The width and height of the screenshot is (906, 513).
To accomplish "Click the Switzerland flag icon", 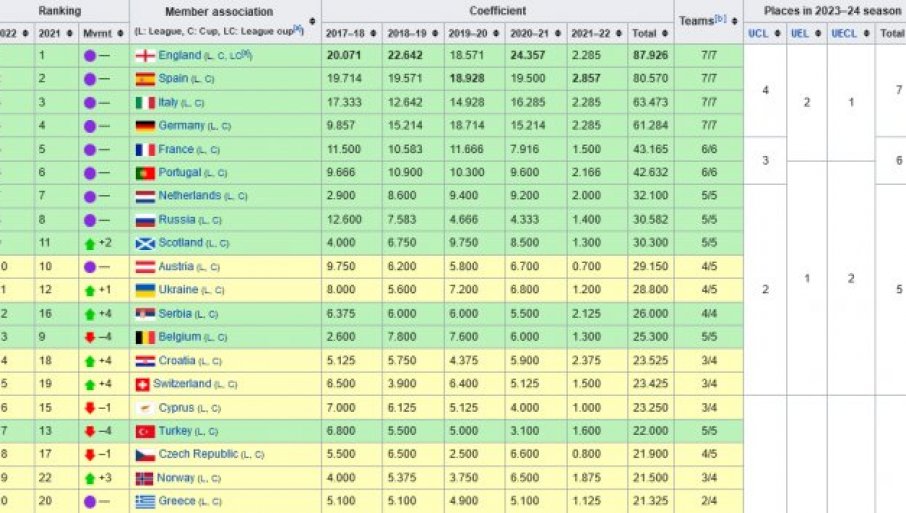I will coord(141,384).
